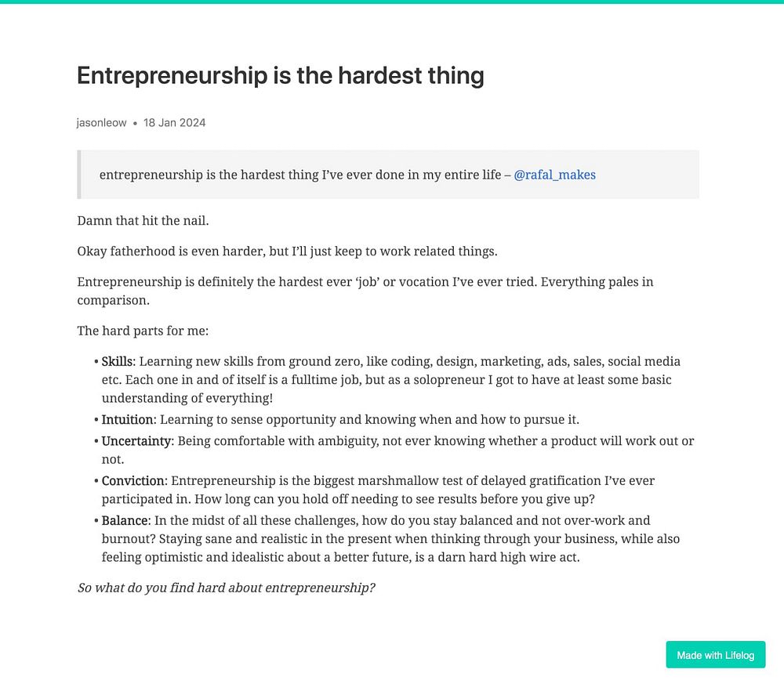Click the Uncertainty bullet label
784x684 pixels.
tap(136, 440)
